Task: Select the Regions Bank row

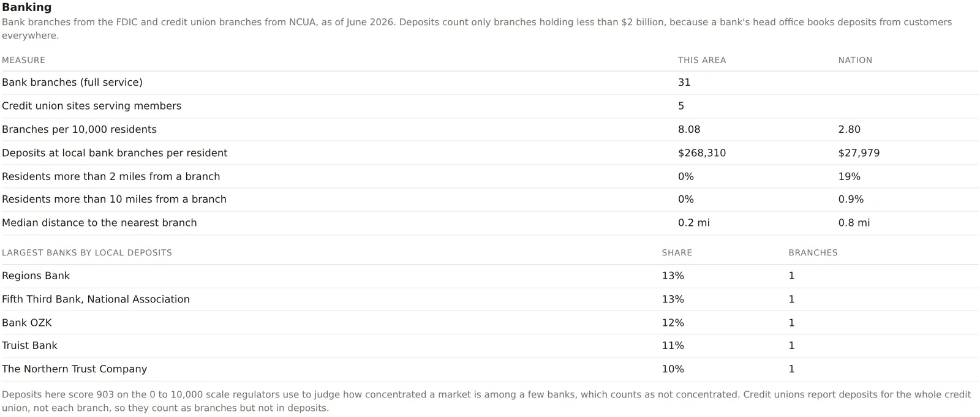Action: click(490, 276)
